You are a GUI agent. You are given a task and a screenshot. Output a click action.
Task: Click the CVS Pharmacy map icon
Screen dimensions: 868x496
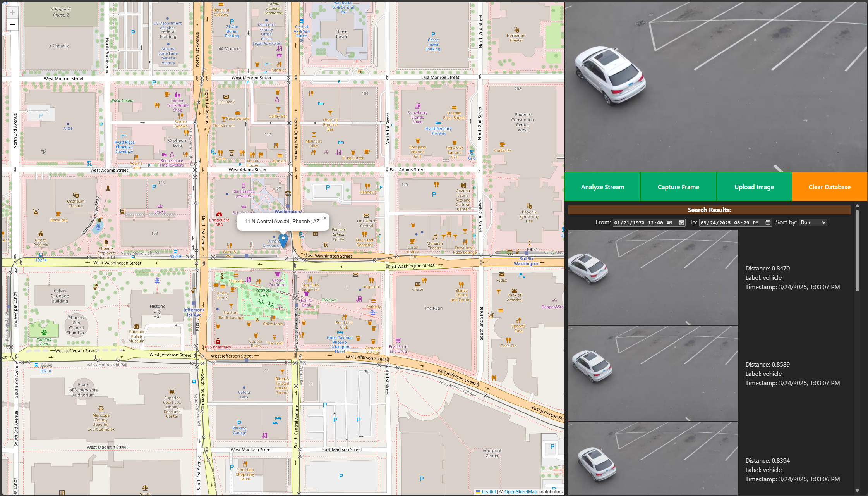(218, 341)
